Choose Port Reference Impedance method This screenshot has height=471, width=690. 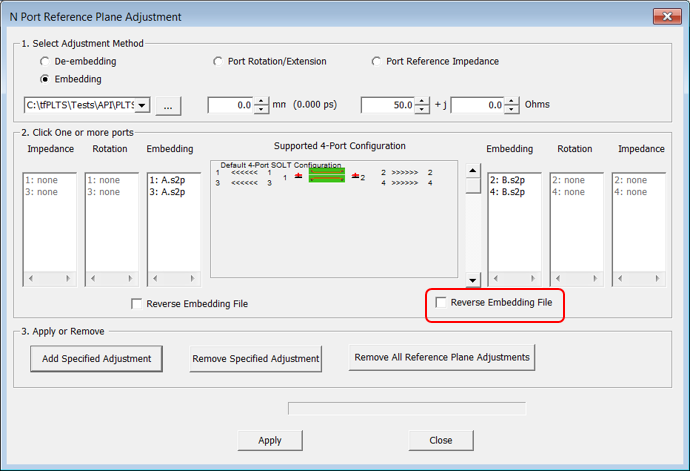click(377, 62)
